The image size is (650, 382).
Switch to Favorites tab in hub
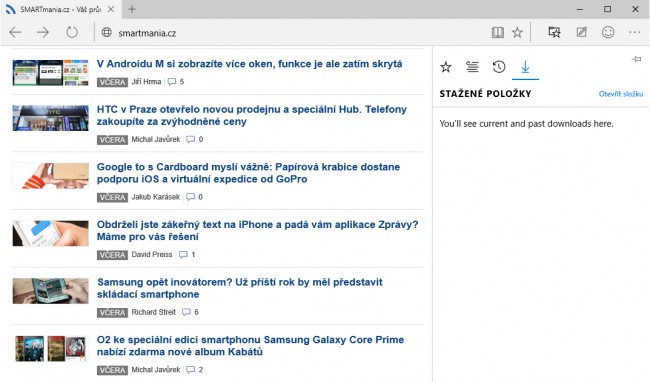tap(446, 67)
